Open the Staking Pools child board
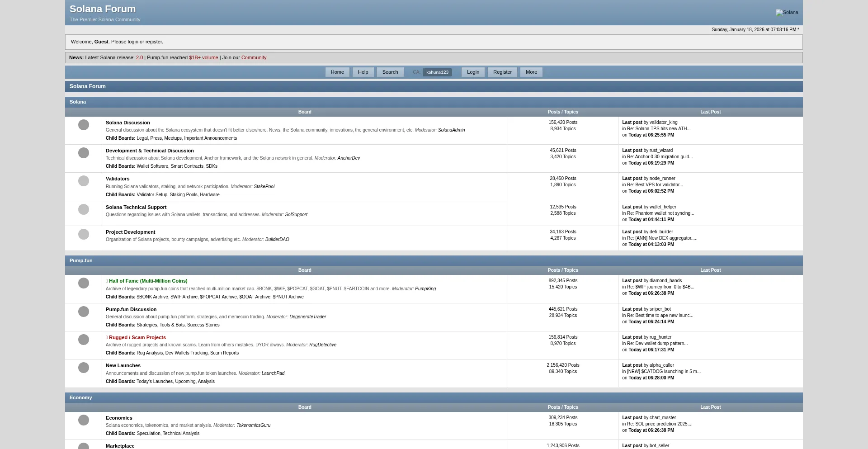The image size is (868, 449). (x=184, y=195)
